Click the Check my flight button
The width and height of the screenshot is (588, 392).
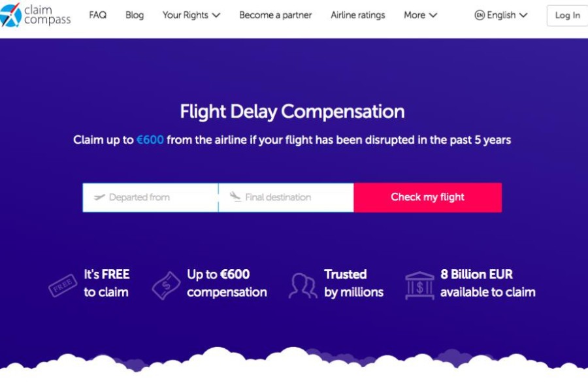(428, 197)
